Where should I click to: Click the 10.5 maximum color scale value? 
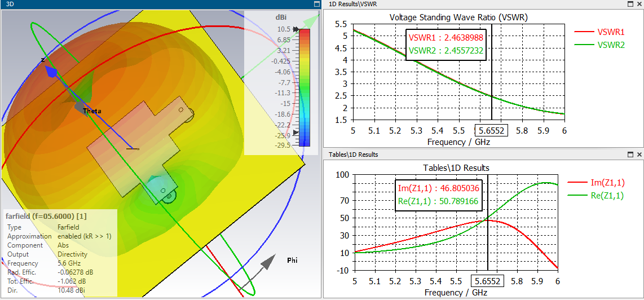(x=284, y=29)
